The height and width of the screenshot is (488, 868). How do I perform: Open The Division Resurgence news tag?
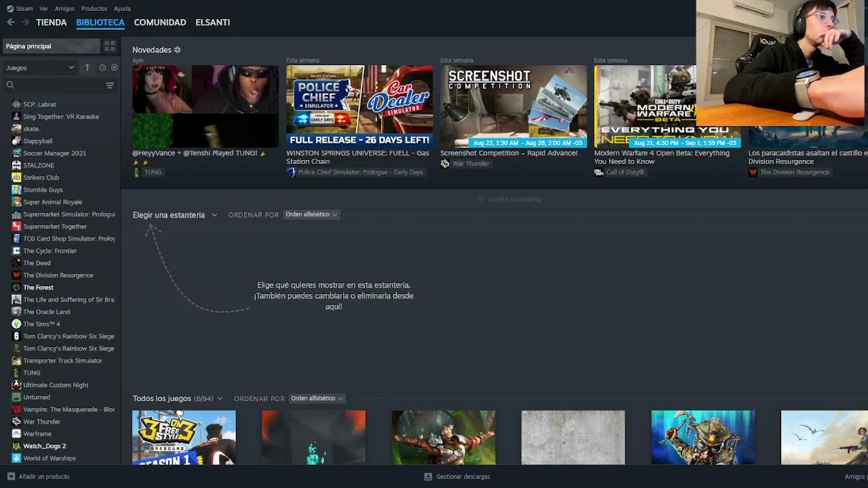tap(795, 172)
